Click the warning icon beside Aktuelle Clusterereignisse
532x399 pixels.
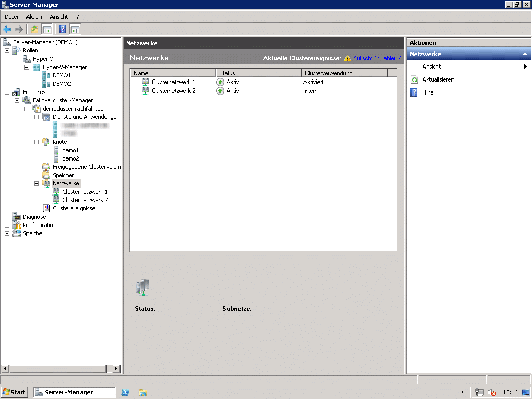coord(347,58)
